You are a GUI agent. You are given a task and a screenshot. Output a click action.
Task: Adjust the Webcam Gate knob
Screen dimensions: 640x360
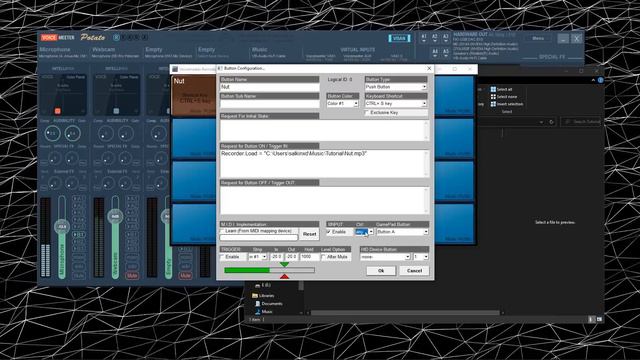click(125, 133)
